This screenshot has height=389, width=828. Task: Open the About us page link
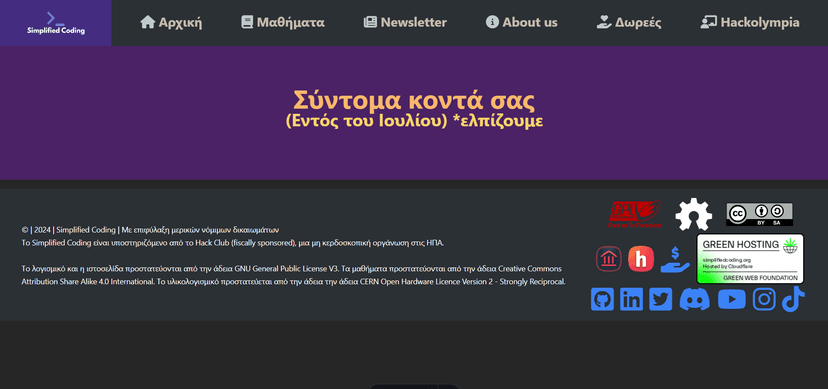(x=522, y=23)
